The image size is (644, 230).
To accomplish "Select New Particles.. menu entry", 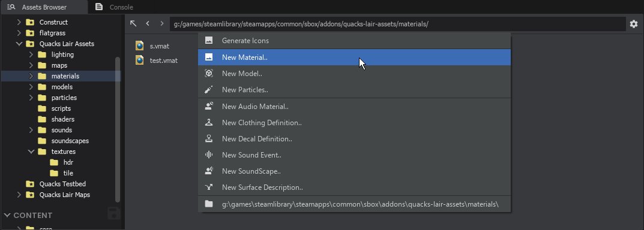I will tap(354, 90).
